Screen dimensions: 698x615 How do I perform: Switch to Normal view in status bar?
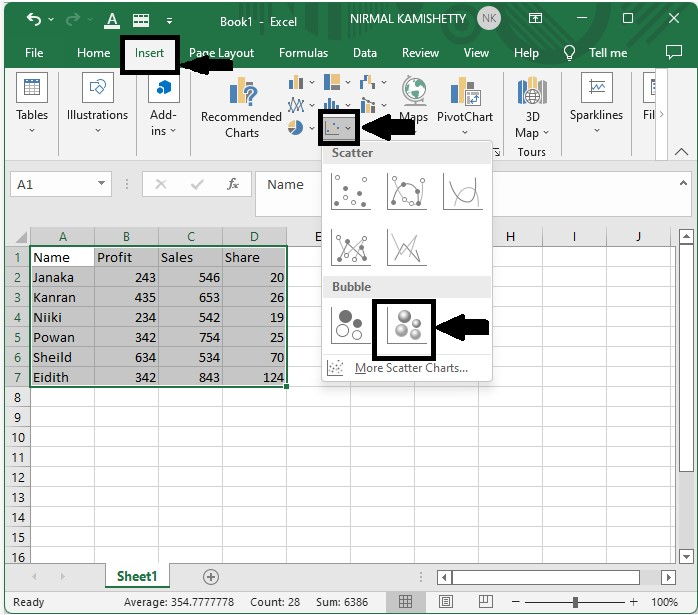405,602
